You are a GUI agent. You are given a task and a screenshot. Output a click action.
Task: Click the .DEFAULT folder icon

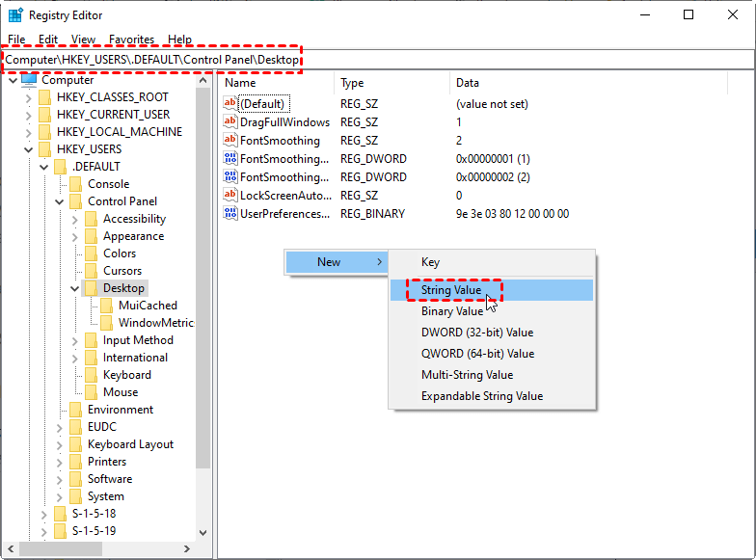click(x=60, y=167)
